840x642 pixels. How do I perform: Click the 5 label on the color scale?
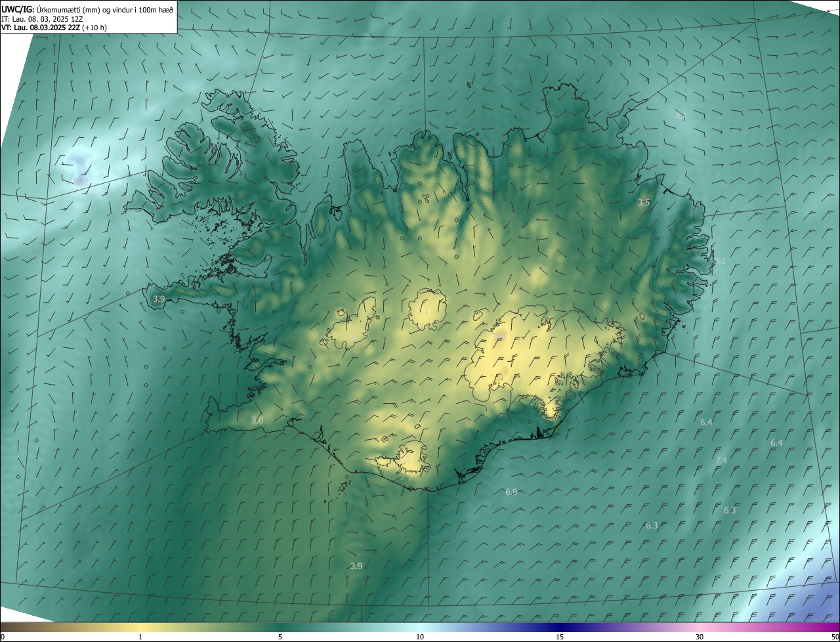click(x=280, y=637)
